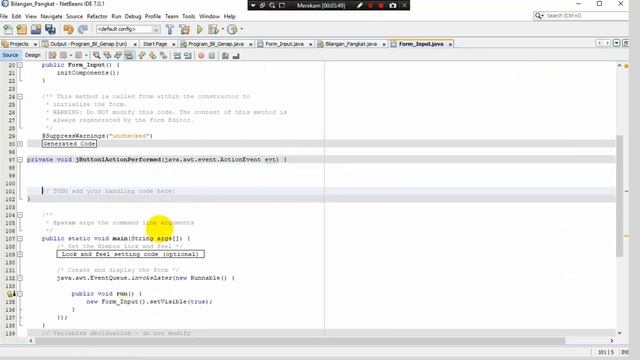Open the Source menu
This screenshot has width=640, height=360.
point(74,16)
